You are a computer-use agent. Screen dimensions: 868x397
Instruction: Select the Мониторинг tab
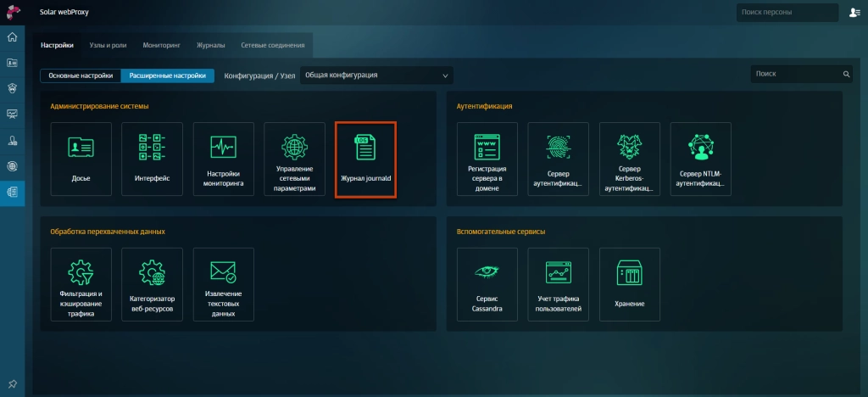162,46
